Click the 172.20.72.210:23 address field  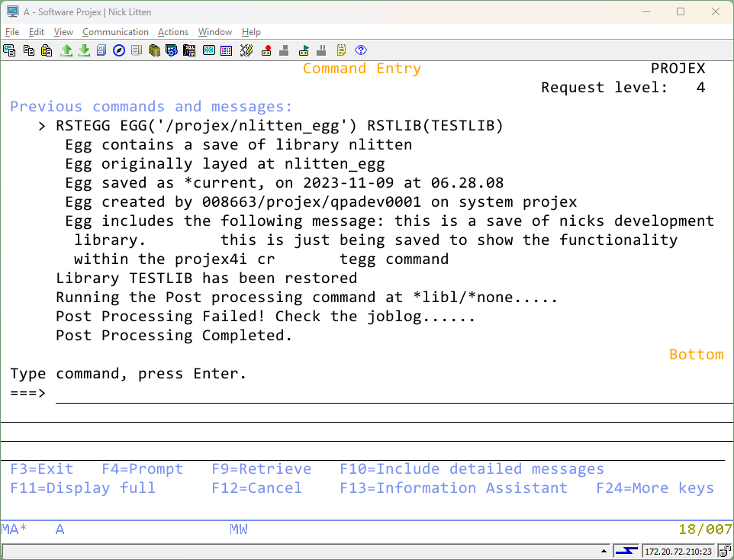pyautogui.click(x=678, y=551)
